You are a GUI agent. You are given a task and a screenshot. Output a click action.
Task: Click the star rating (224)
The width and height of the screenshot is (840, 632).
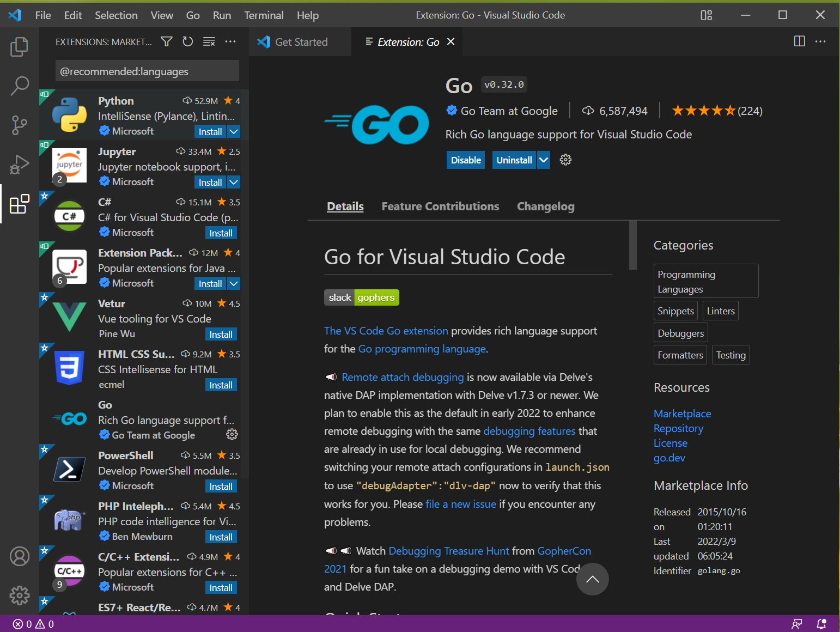coord(717,111)
